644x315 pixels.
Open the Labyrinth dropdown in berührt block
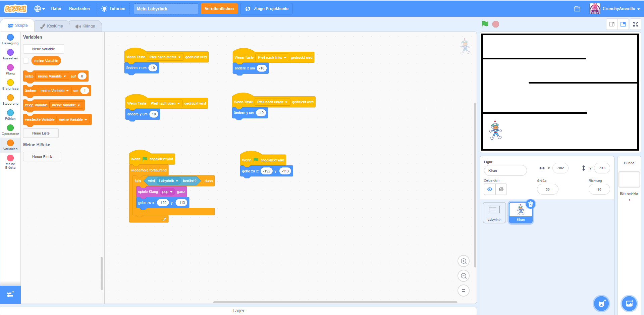coord(169,181)
